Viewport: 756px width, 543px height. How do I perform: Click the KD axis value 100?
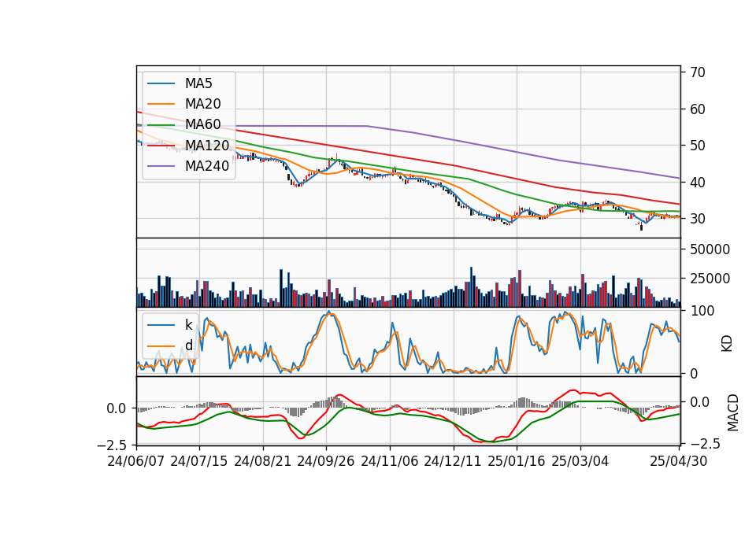[x=702, y=312]
